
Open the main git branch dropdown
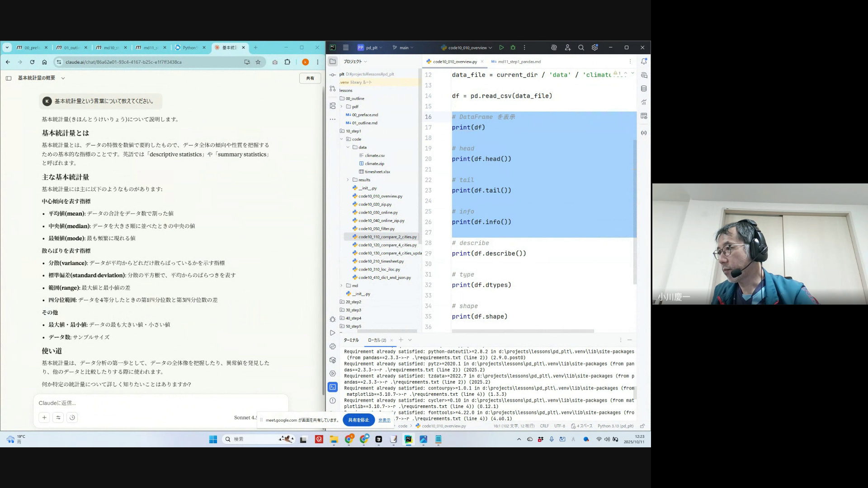pos(404,47)
